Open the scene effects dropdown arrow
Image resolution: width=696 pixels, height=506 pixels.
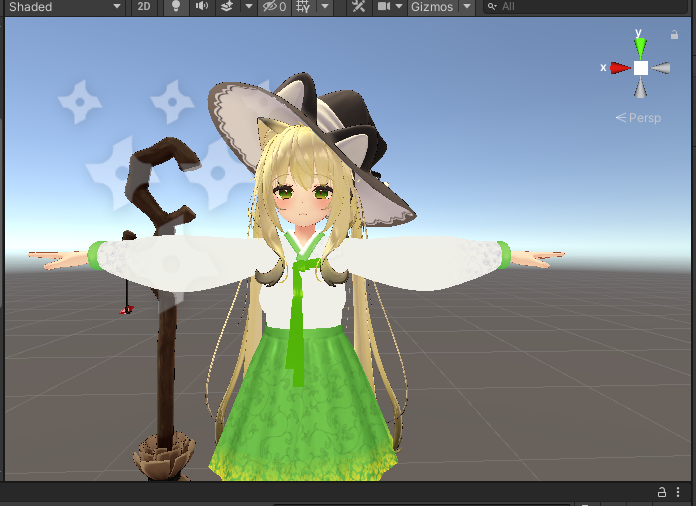249,7
